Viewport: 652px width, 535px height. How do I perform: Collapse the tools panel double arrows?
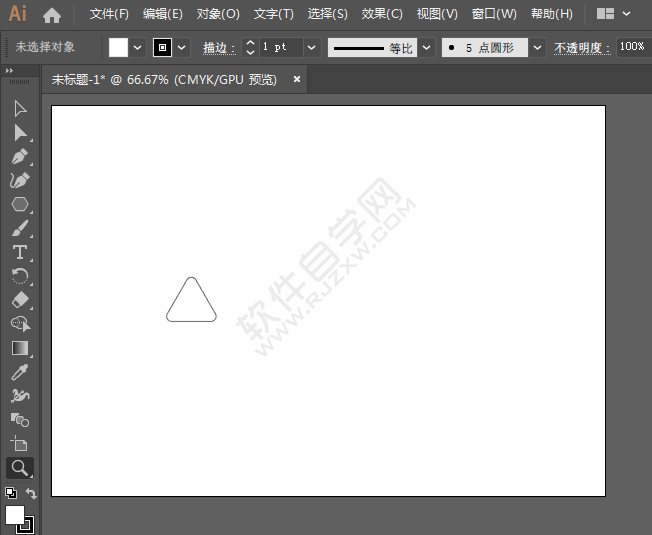point(9,71)
